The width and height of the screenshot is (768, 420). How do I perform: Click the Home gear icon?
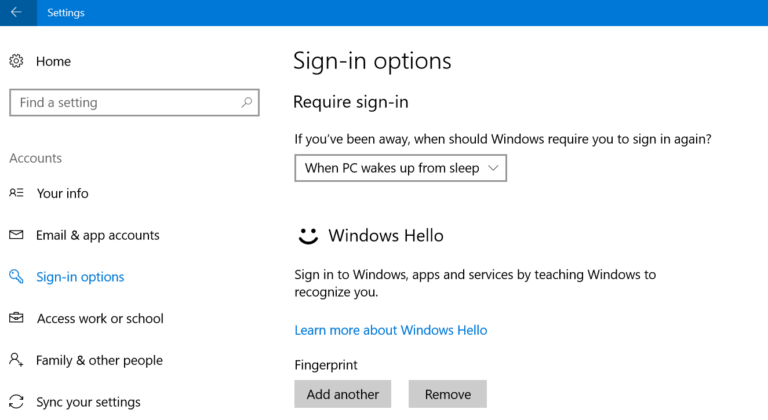16,61
